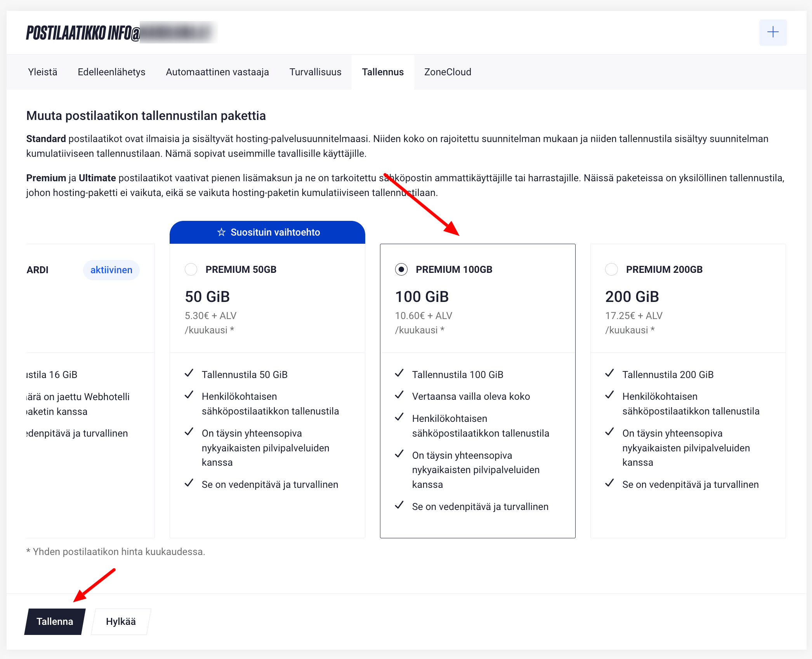Select the Premium 50GB radio button
This screenshot has height=659, width=812.
pyautogui.click(x=191, y=269)
